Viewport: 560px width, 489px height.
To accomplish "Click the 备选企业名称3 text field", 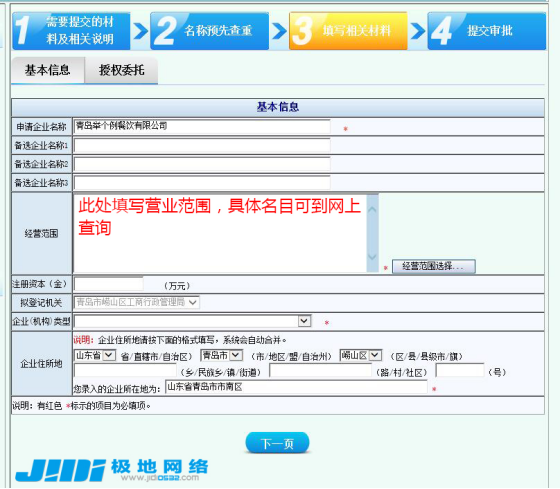I will click(x=202, y=183).
